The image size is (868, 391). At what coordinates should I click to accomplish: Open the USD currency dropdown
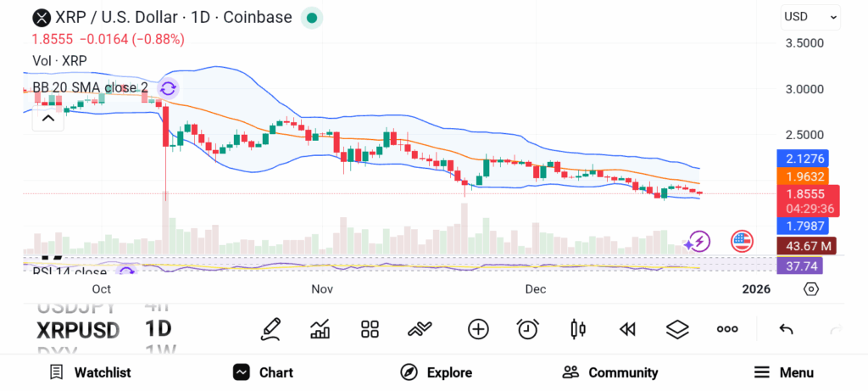point(810,16)
